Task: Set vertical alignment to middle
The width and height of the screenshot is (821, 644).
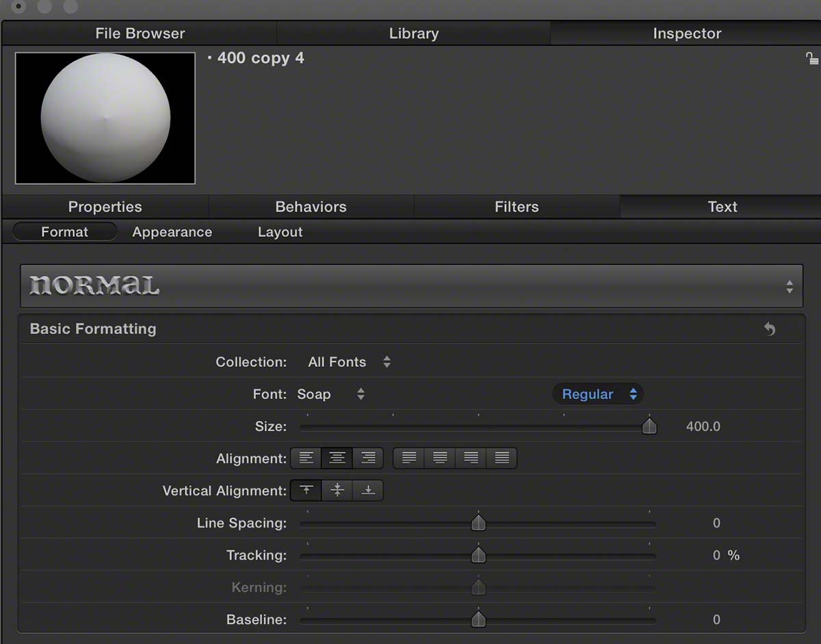Action: [337, 490]
